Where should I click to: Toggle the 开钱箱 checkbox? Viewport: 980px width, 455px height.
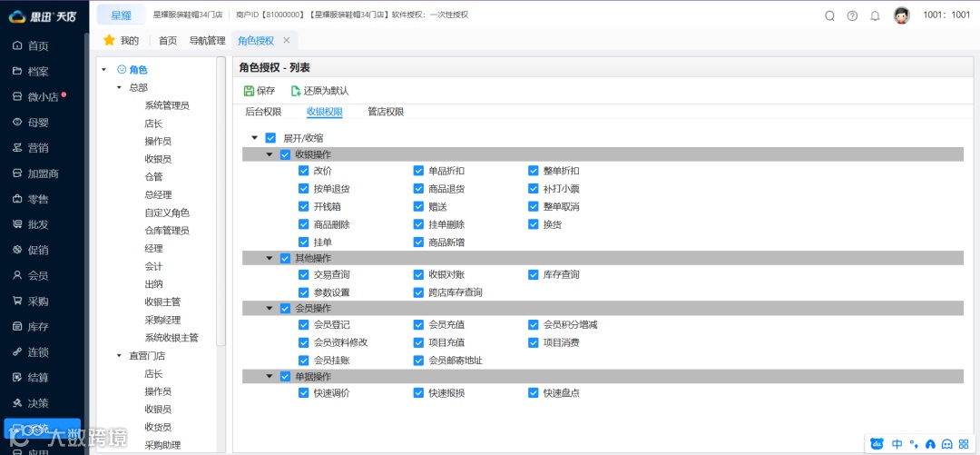point(304,206)
